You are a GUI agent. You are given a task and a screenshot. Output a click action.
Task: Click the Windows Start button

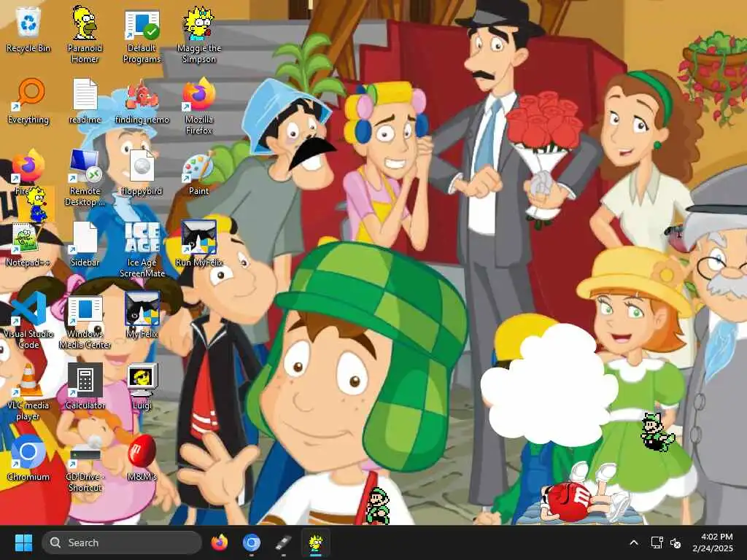tap(23, 542)
